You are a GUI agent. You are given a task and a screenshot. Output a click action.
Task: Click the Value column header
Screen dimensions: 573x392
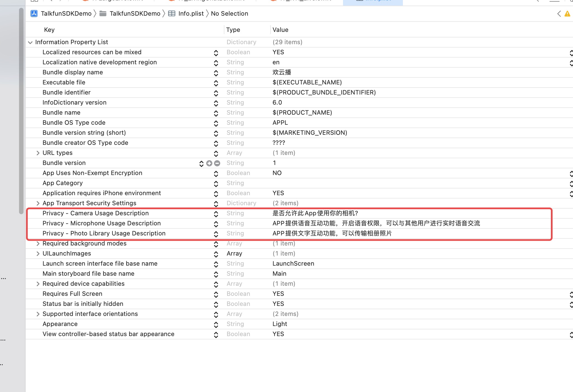pyautogui.click(x=280, y=30)
